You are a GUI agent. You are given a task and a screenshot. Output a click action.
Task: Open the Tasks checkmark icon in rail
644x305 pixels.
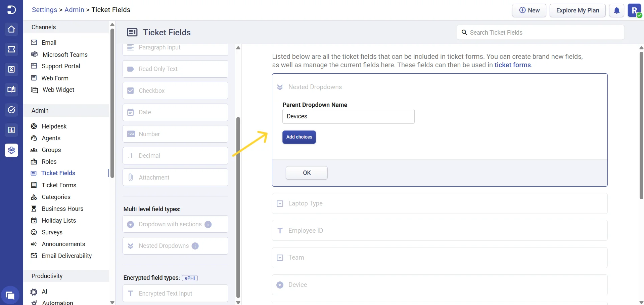11,110
